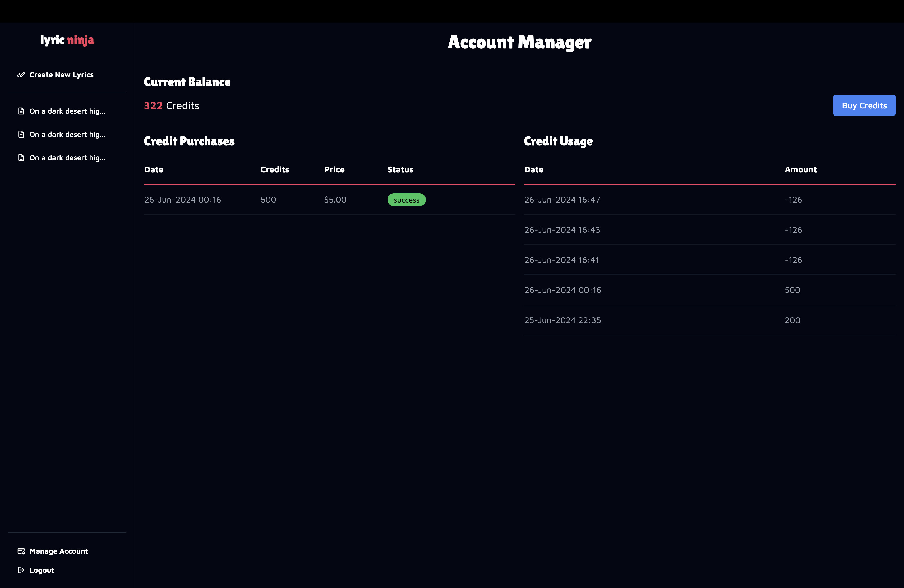This screenshot has width=904, height=588.
Task: Click the Logout arrow icon
Action: tap(21, 570)
